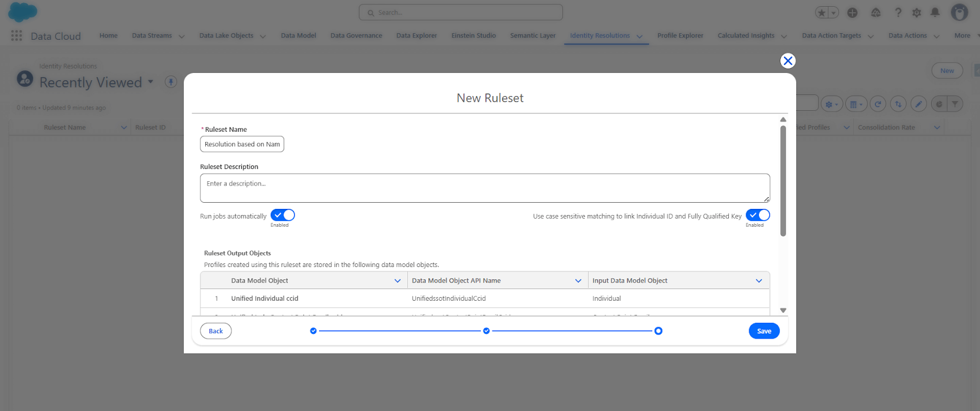Screen dimensions: 980x411
Task: Switch to the Data Explorer tab
Action: (x=416, y=36)
